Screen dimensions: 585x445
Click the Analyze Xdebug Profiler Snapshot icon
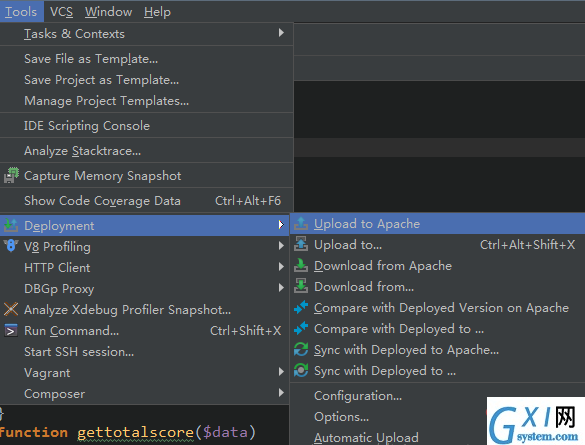coord(11,309)
